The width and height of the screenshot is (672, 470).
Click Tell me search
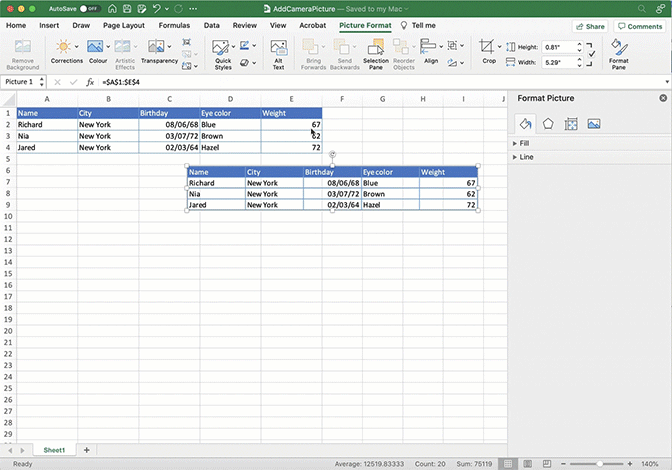click(418, 25)
